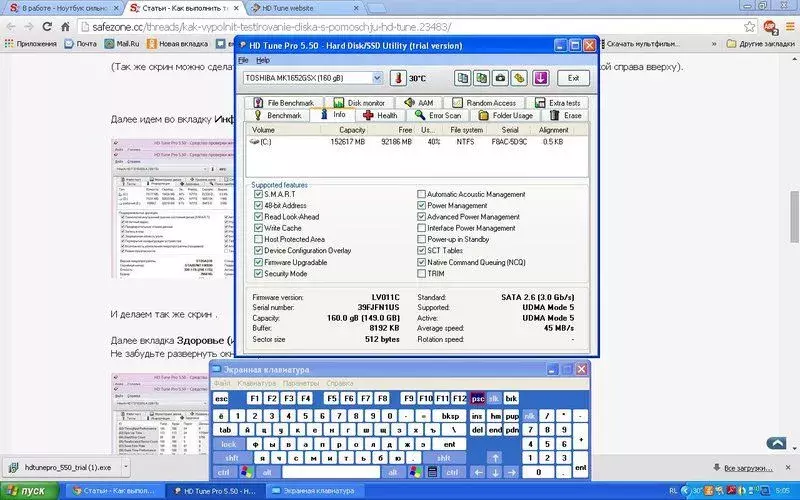Open the Error Scan tab
The height and width of the screenshot is (500, 800).
438,116
